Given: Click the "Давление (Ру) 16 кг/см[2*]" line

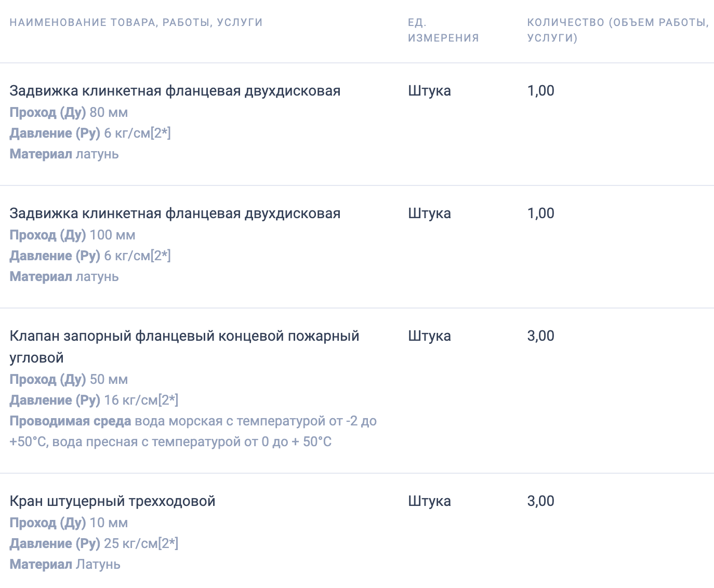Looking at the screenshot, I should click(94, 400).
